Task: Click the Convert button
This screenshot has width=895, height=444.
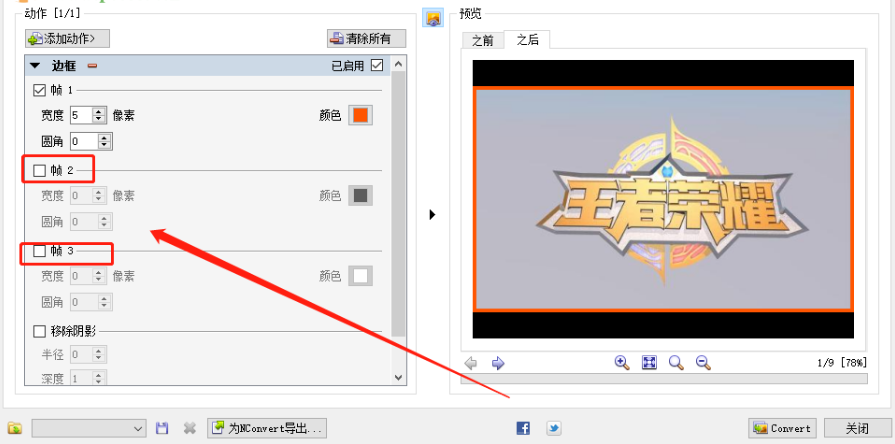Action: [x=782, y=428]
